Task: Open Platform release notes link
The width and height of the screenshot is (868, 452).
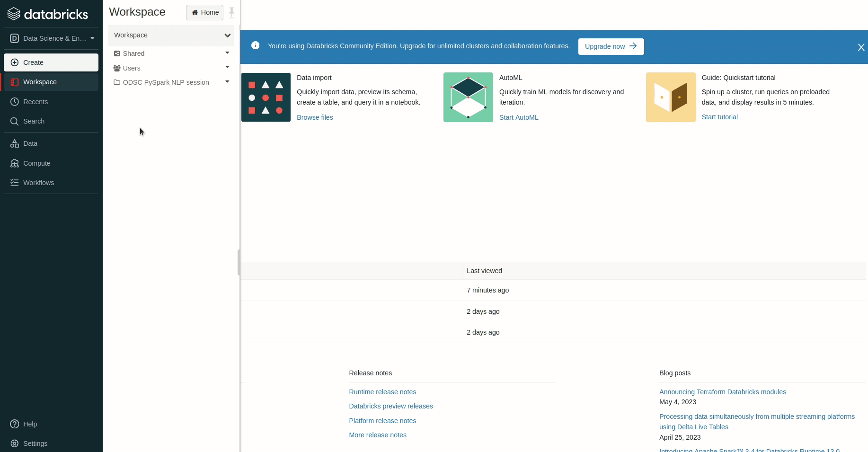Action: click(x=382, y=421)
